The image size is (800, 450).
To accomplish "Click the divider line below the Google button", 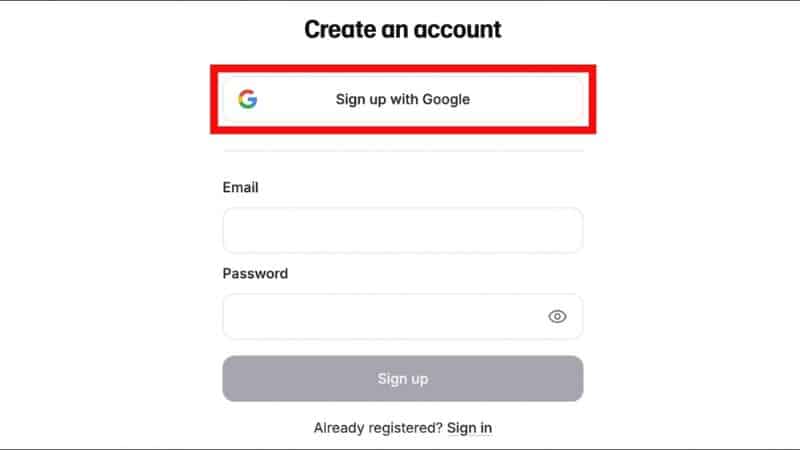I will tap(403, 151).
